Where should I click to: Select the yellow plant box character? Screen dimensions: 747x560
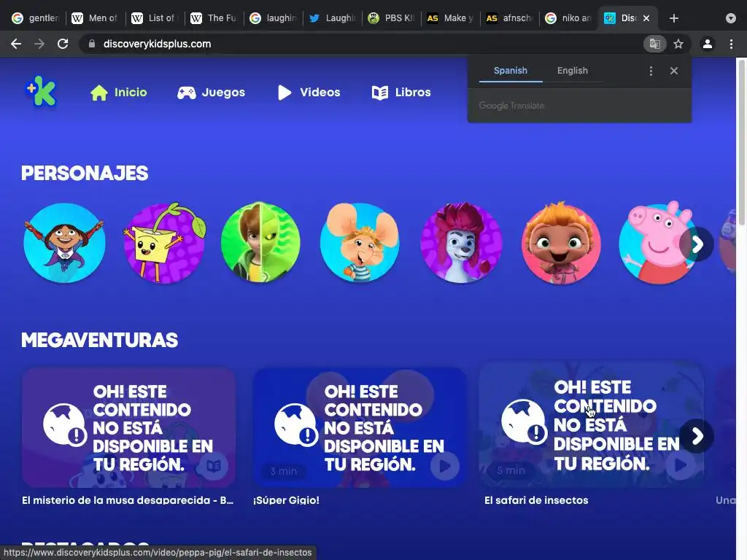pyautogui.click(x=164, y=243)
